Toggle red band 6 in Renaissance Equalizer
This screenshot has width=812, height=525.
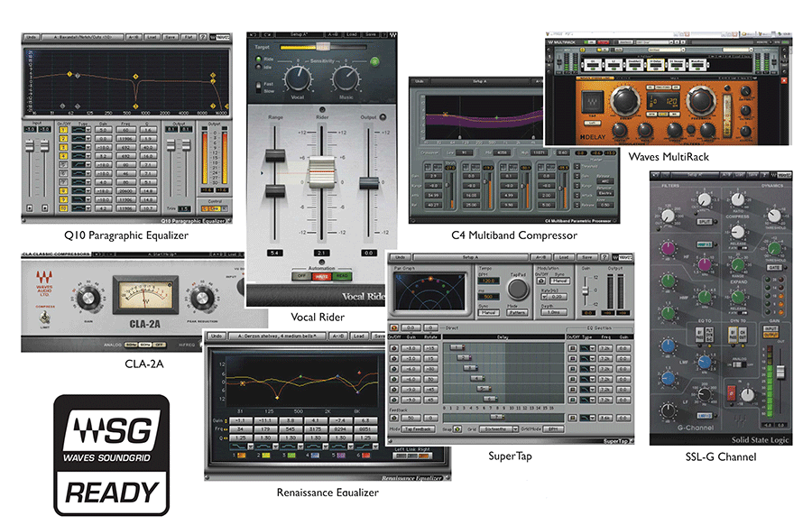[x=365, y=456]
